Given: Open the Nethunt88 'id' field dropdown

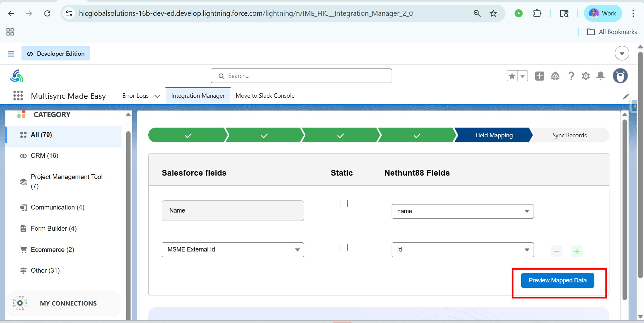Looking at the screenshot, I should click(462, 250).
